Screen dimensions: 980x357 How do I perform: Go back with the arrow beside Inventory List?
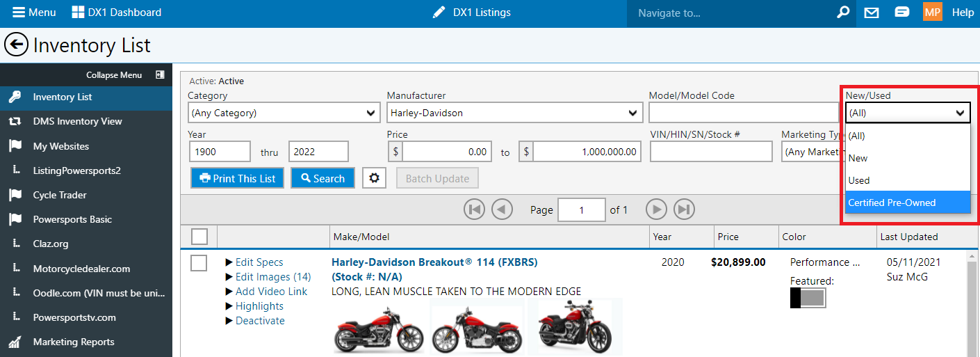click(16, 45)
